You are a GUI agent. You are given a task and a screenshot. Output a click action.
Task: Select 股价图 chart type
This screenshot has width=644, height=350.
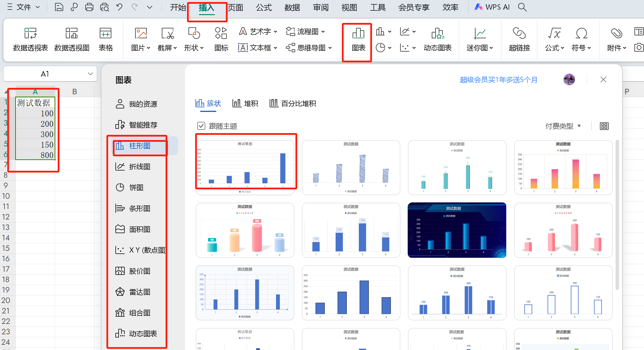pyautogui.click(x=133, y=271)
